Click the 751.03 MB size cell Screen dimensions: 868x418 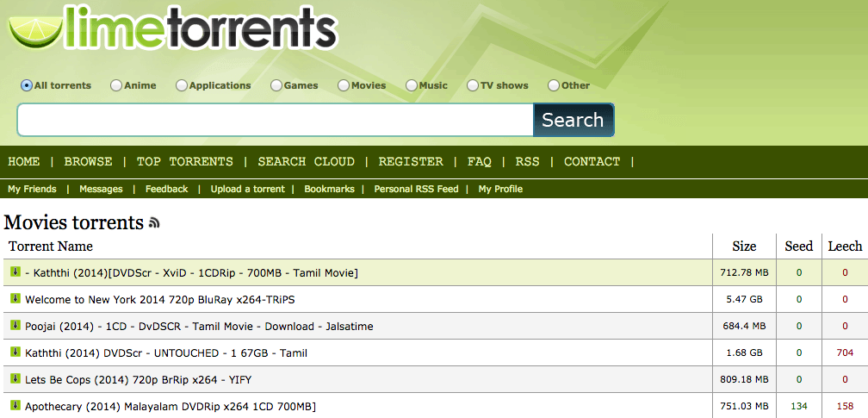point(744,406)
